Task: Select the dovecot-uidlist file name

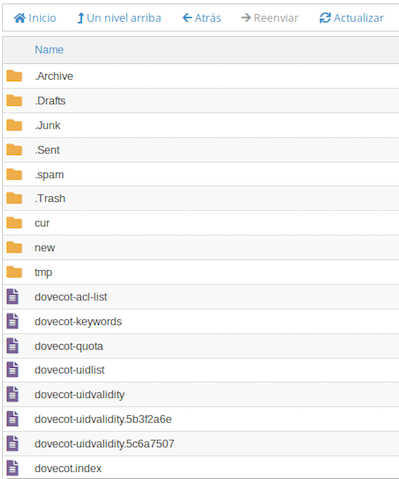Action: [70, 370]
